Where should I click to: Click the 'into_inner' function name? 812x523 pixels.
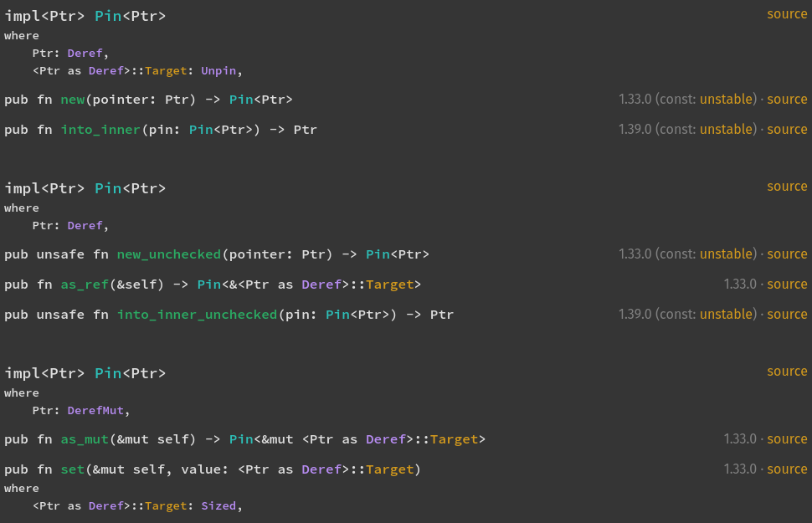pyautogui.click(x=100, y=130)
